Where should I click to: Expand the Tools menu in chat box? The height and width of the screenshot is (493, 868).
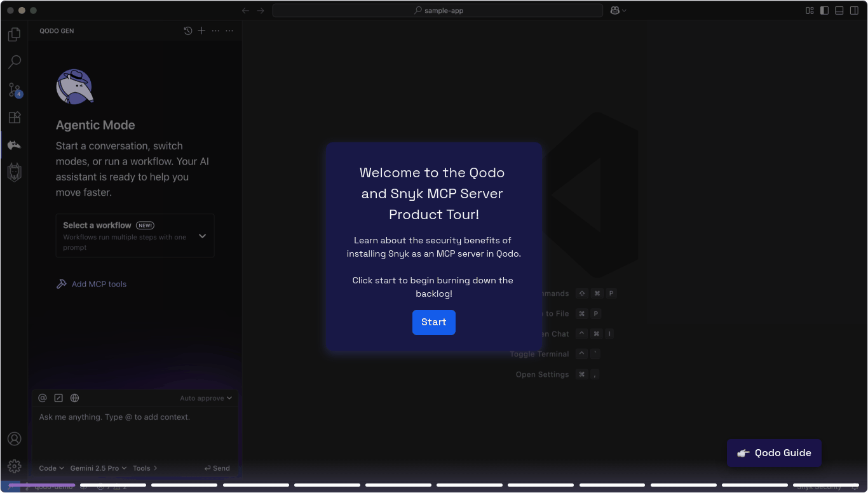pyautogui.click(x=145, y=468)
